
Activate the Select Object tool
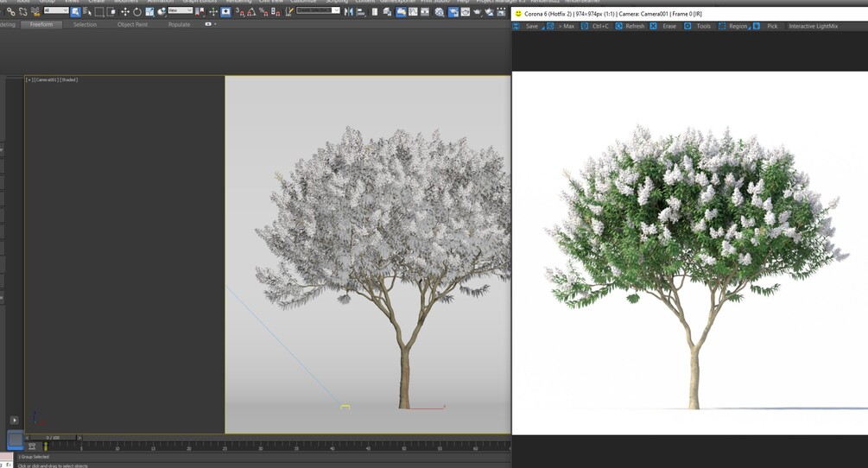75,11
